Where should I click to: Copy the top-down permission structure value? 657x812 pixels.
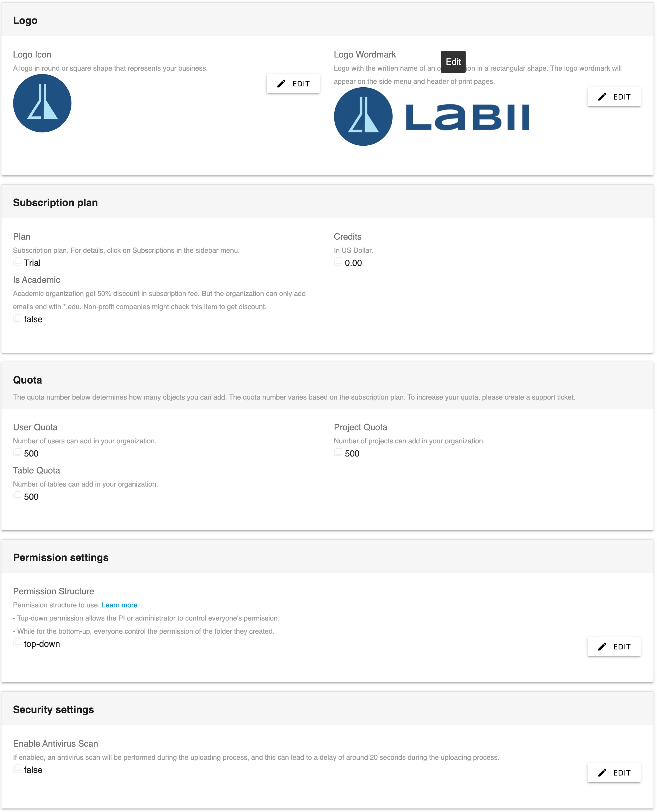(17, 642)
